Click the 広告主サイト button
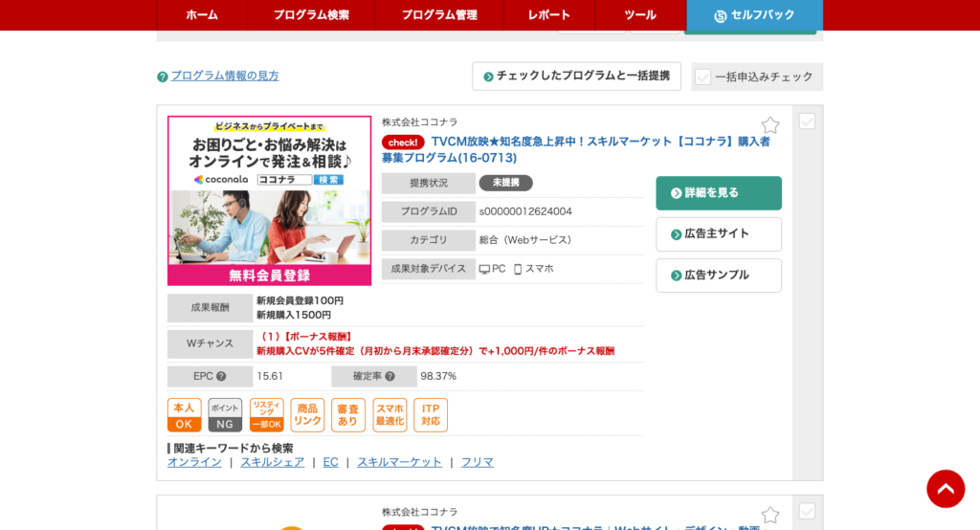 [x=719, y=234]
